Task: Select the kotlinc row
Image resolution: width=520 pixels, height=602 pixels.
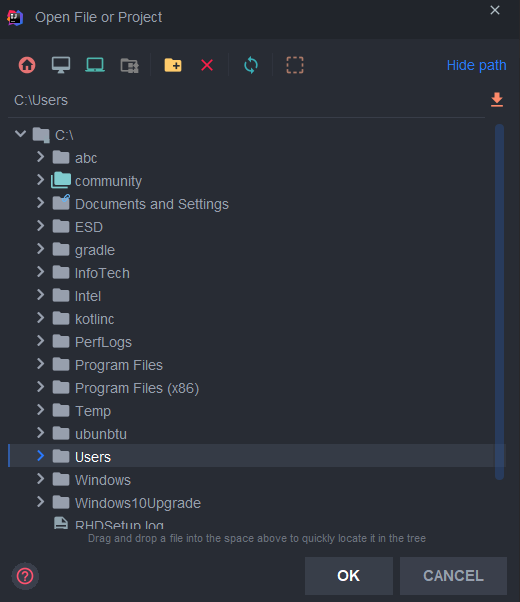Action: 257,319
